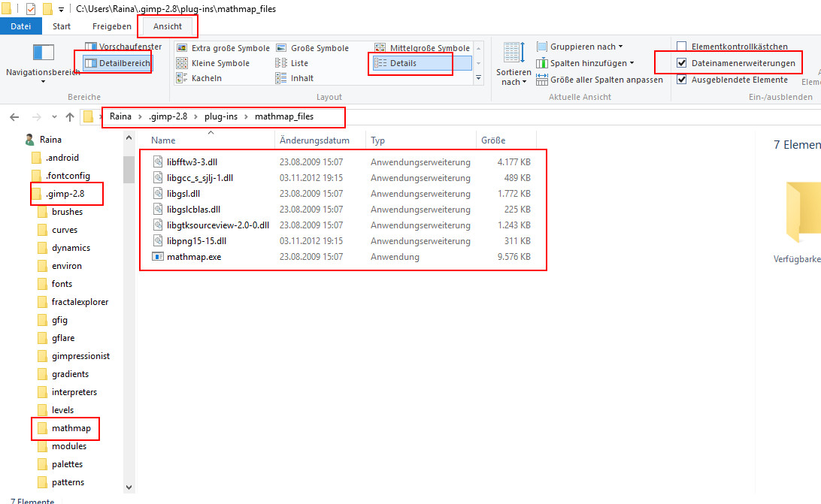Screen dimensions: 821x504
Task: Click .gimp-2.8 in the address breadcrumb
Action: click(x=168, y=116)
